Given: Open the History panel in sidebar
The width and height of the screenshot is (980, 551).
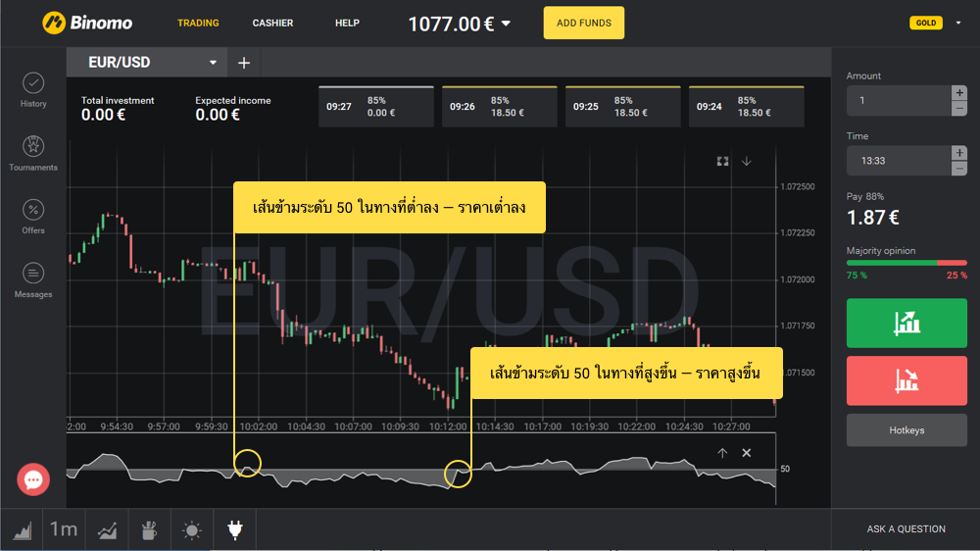Looking at the screenshot, I should [x=33, y=88].
